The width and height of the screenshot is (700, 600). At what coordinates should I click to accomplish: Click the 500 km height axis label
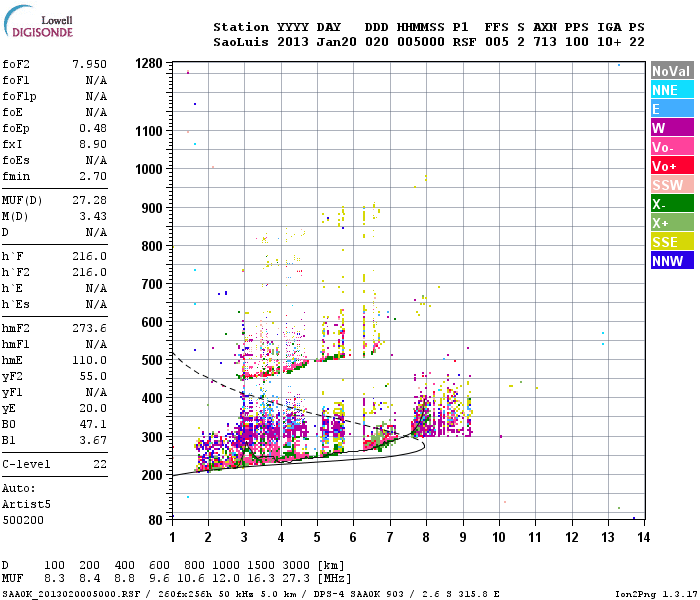[152, 360]
